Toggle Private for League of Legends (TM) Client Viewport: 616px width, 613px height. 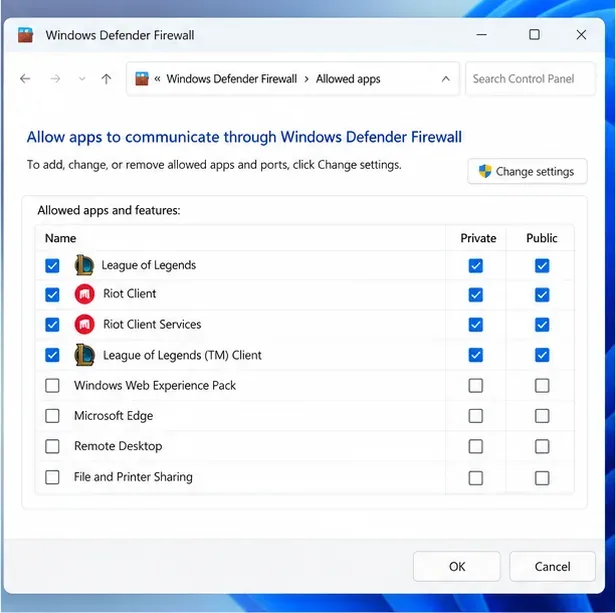click(475, 355)
